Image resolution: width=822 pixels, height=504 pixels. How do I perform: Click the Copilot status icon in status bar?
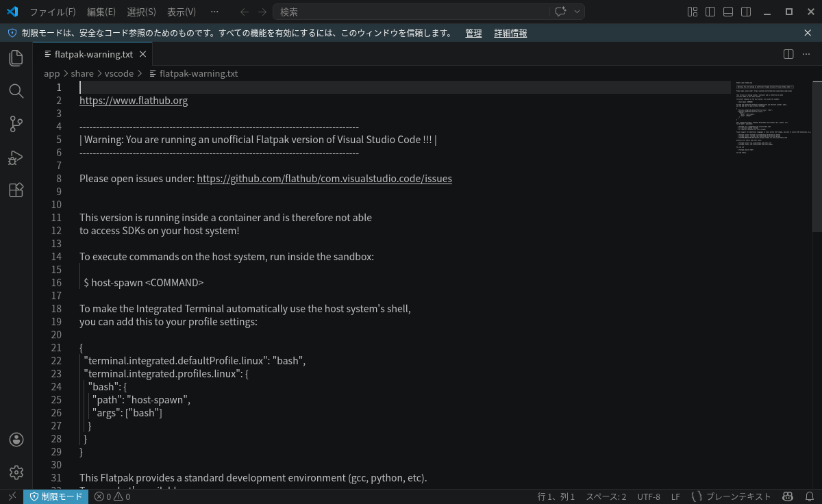click(788, 496)
